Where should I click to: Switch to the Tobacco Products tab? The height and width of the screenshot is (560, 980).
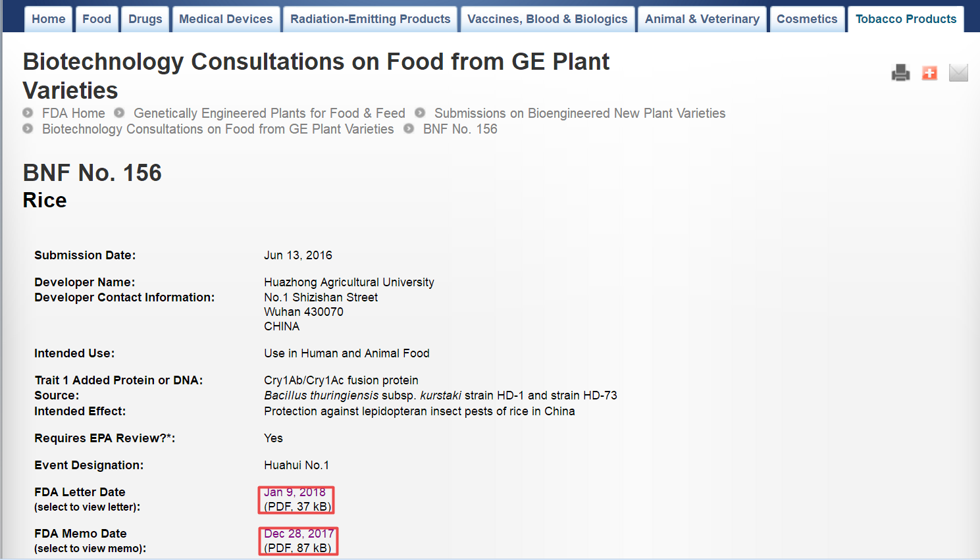906,19
